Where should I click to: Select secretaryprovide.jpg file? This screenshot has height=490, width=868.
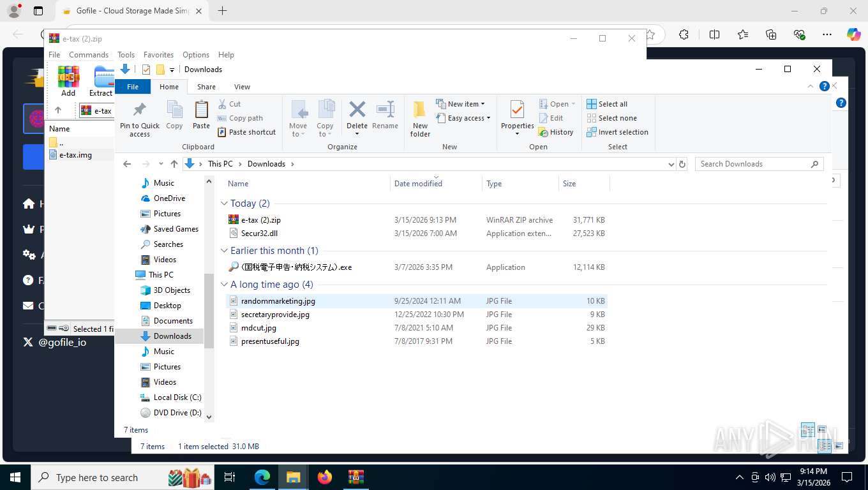click(416, 315)
